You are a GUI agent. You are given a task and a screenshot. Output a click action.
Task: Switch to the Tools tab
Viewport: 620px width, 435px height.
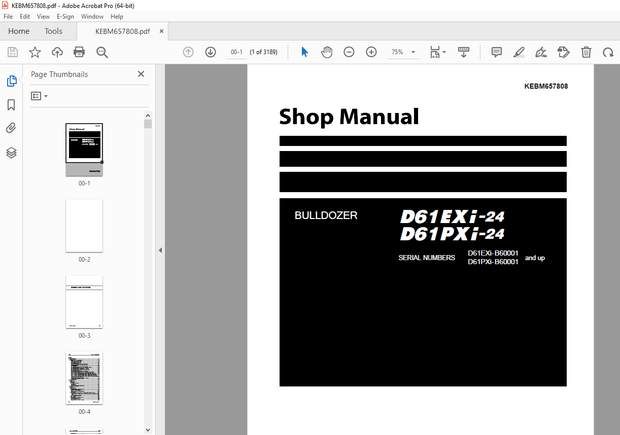tap(53, 31)
